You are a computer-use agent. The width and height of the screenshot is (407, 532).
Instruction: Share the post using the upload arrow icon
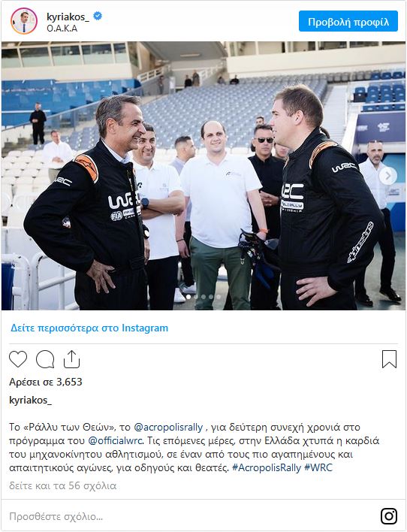(x=71, y=359)
